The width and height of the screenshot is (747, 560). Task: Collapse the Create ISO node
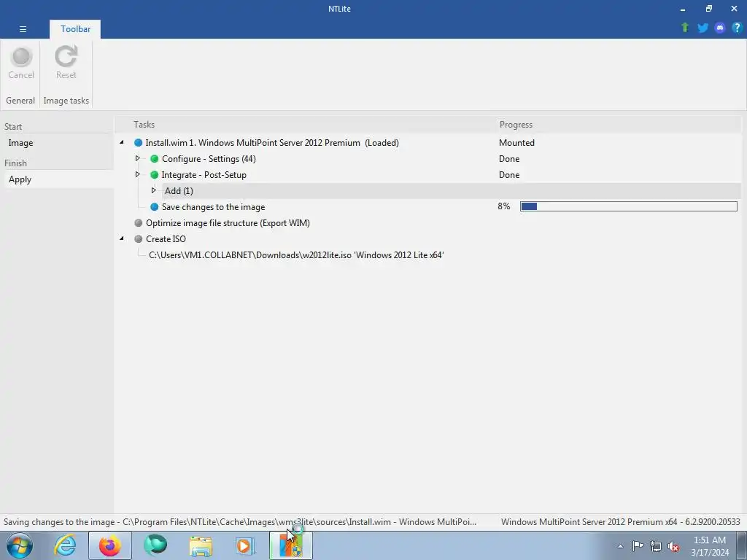pos(122,238)
